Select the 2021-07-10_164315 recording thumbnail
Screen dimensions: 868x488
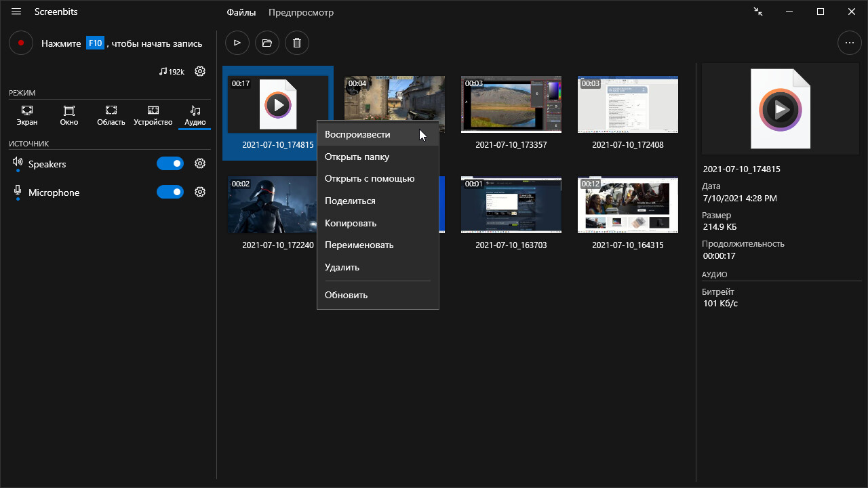627,205
